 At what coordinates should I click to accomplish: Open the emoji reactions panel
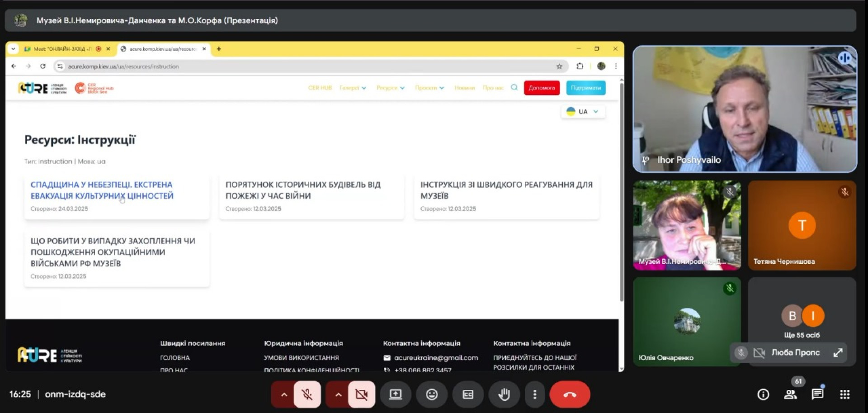(432, 394)
